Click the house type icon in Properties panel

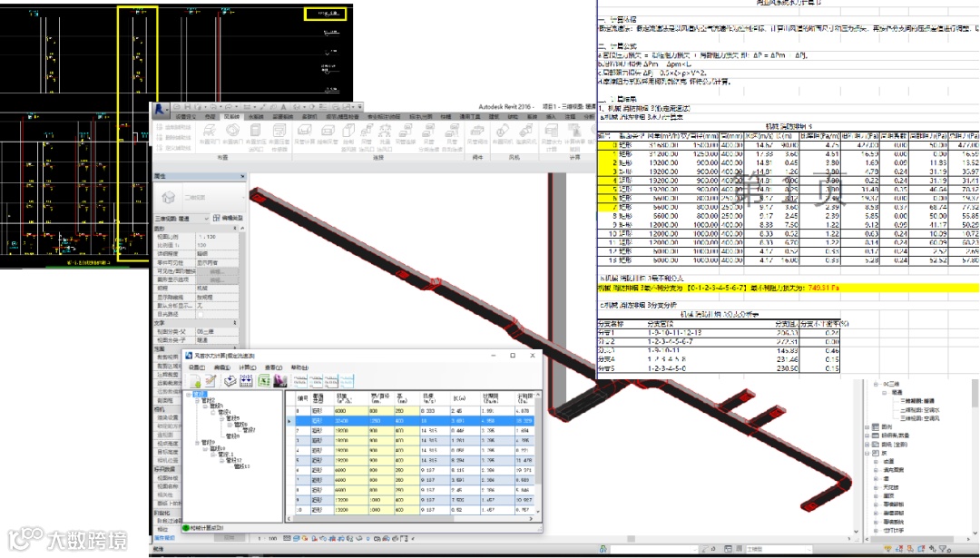(168, 197)
